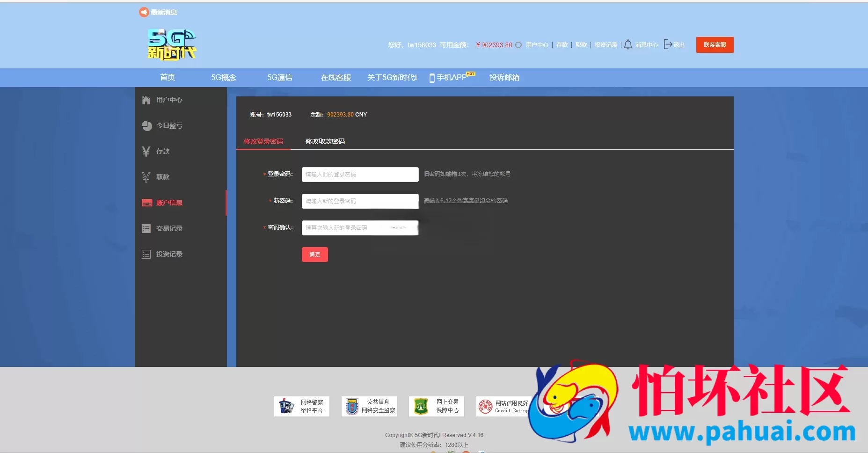Viewport: 868px width, 453px height.
Task: Click the 网络警察举报平台 badge
Action: coord(301,406)
